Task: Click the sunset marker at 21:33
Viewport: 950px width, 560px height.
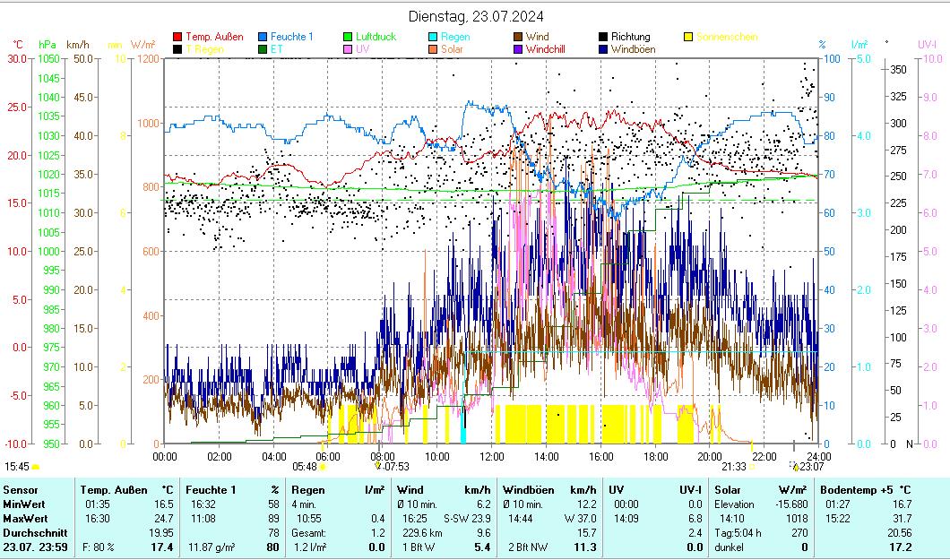Action: [x=752, y=467]
